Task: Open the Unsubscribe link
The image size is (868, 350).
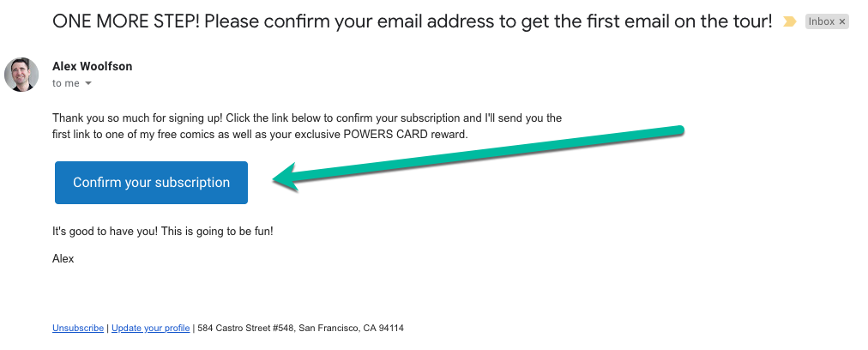Action: tap(78, 328)
